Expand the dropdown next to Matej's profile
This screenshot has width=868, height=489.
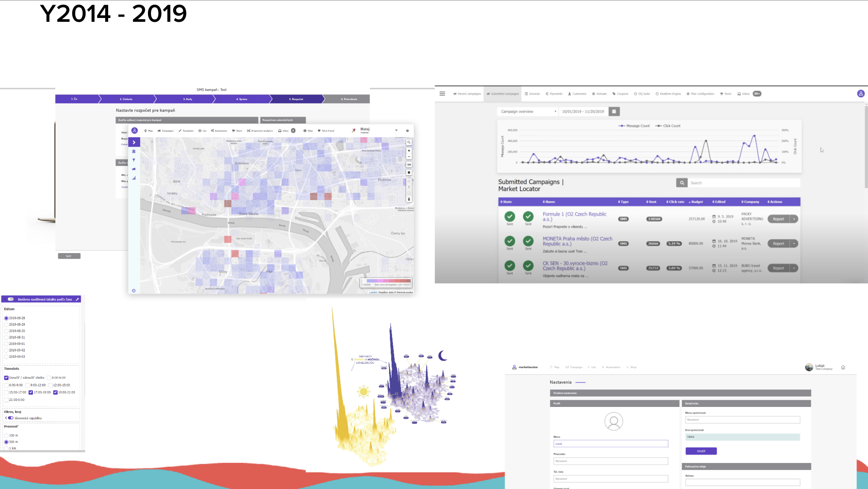[396, 131]
